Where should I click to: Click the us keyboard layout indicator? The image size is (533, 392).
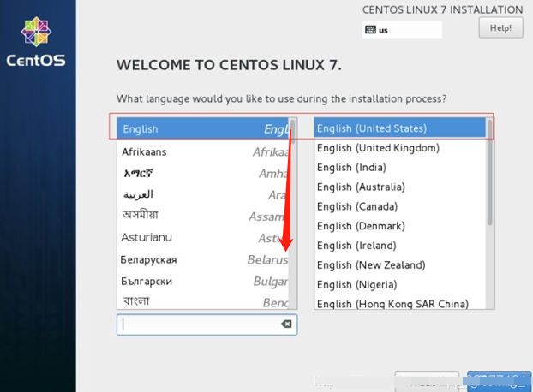402,30
